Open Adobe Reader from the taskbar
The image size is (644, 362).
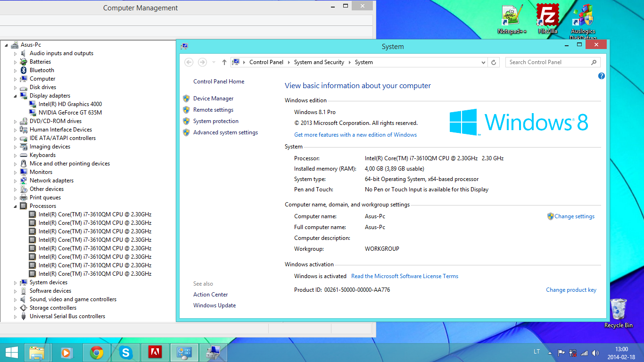pyautogui.click(x=155, y=353)
